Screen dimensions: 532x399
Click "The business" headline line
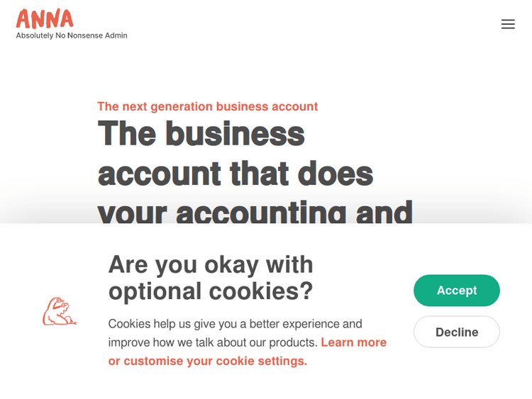[201, 133]
